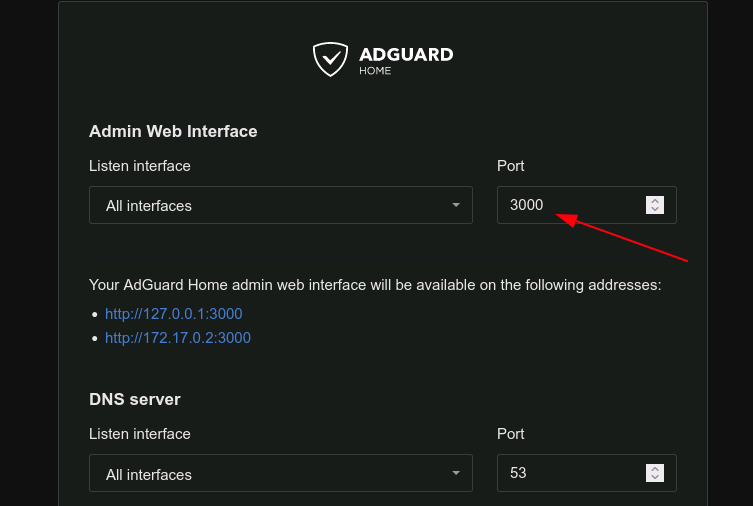Click the Port label above the 53 field
753x506 pixels.
[510, 434]
